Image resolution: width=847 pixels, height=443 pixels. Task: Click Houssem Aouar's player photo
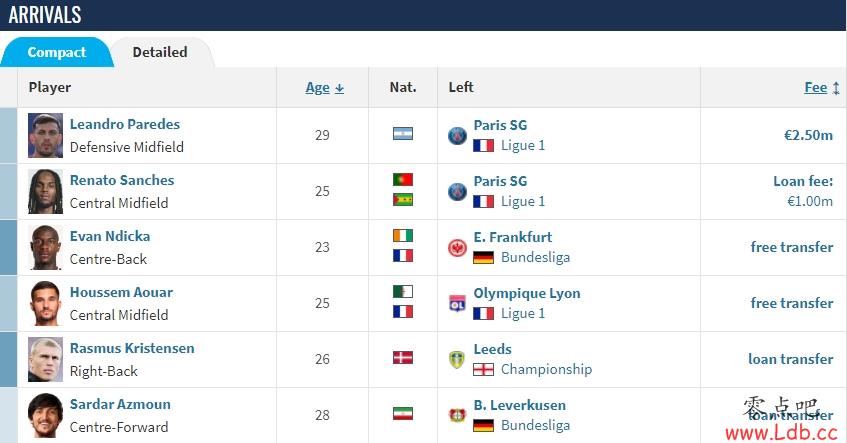(x=45, y=304)
